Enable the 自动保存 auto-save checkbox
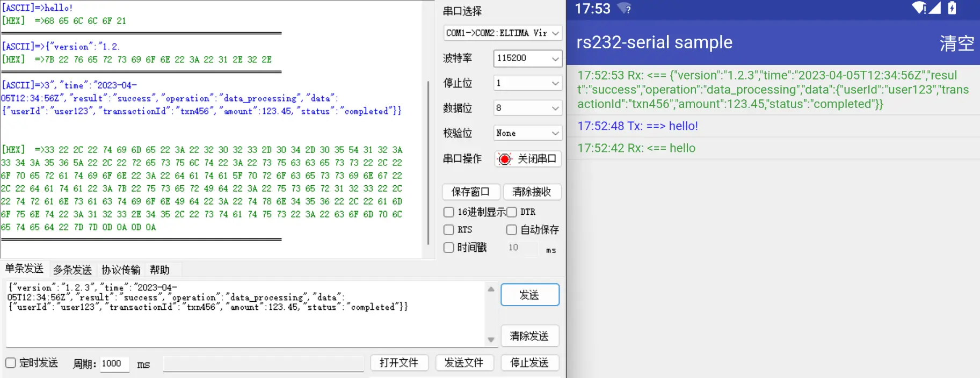Viewport: 980px width, 378px height. [512, 230]
